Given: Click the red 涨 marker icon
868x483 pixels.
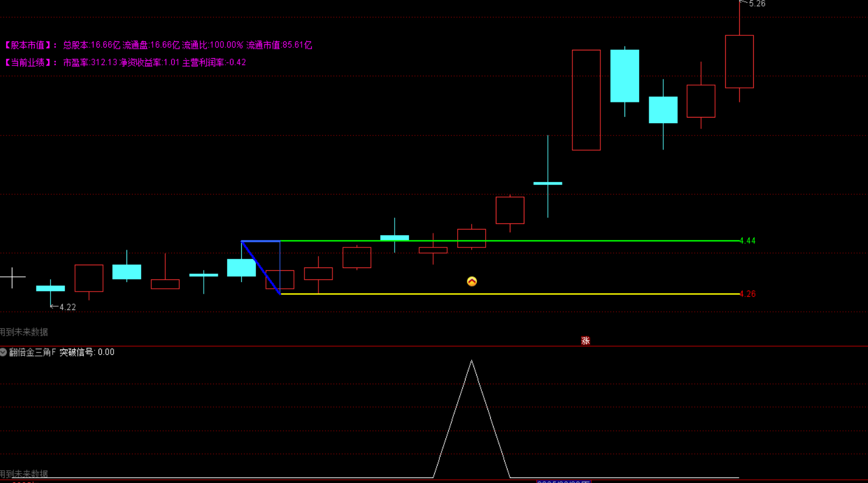Looking at the screenshot, I should click(585, 341).
